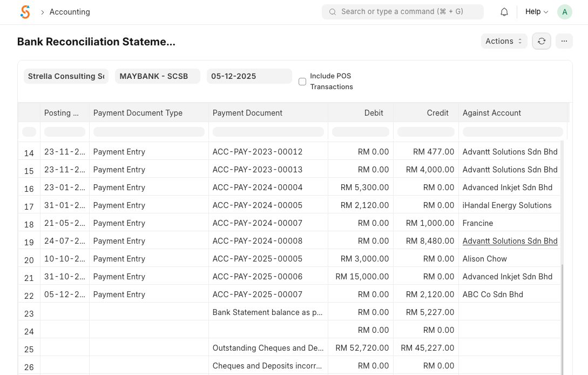Click the refresh report icon
Screen dimensions: 588x375
tap(542, 41)
